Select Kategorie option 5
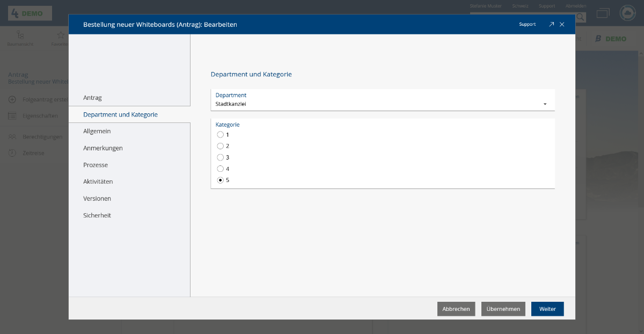 (220, 180)
